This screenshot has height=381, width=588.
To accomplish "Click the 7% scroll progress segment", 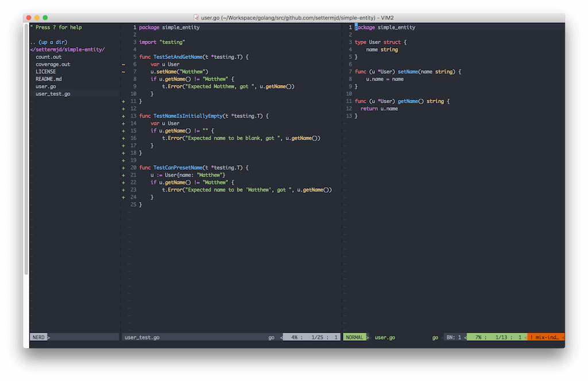I will tap(478, 337).
